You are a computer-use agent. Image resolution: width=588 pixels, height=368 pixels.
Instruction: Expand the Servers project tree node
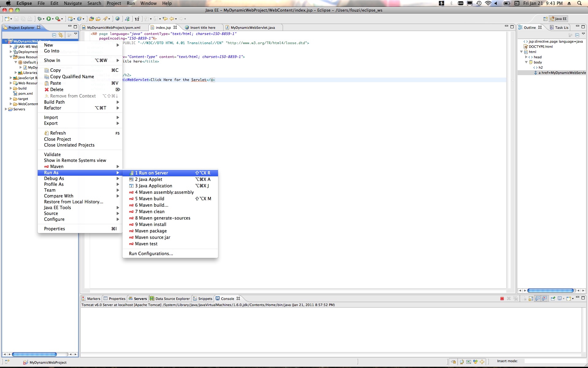pyautogui.click(x=6, y=109)
